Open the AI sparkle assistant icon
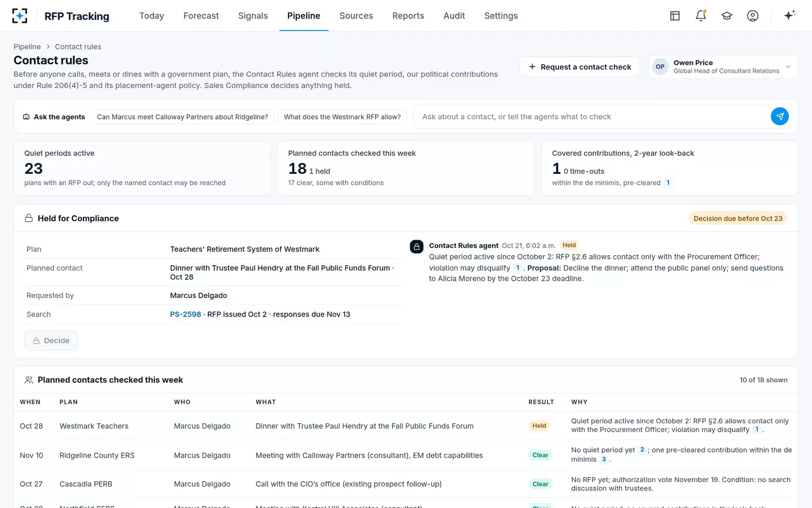 tap(789, 15)
